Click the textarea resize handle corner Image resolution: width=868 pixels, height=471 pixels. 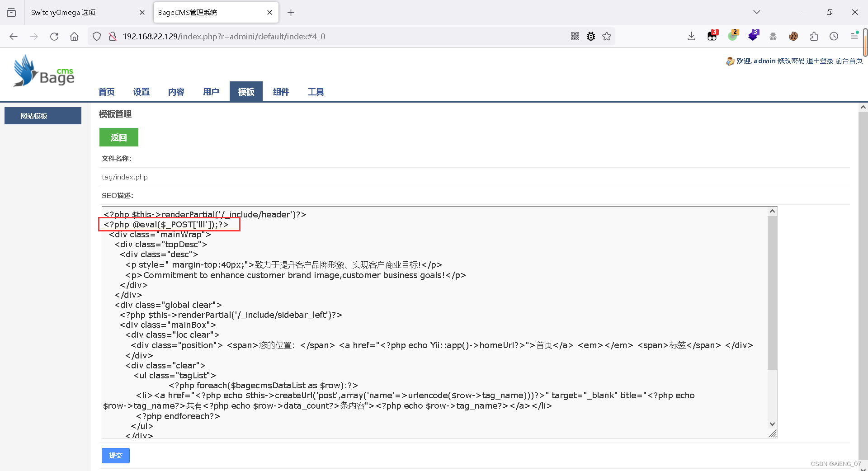pos(773,433)
